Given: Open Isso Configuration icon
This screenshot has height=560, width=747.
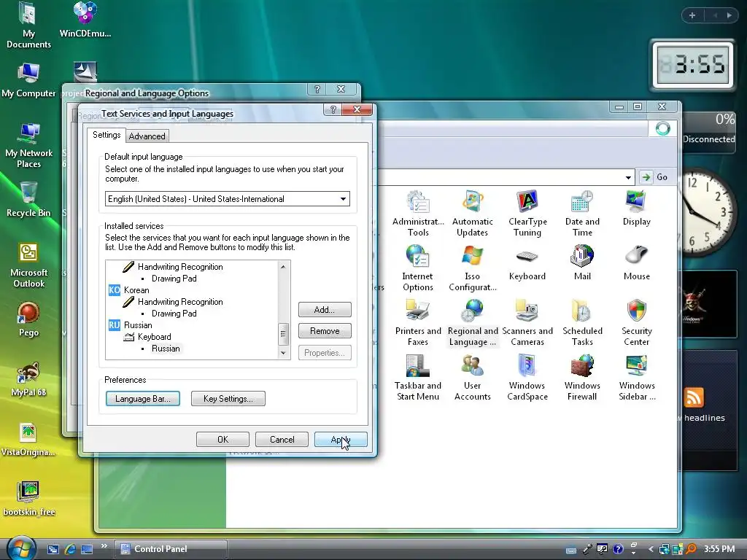Looking at the screenshot, I should pos(472,268).
